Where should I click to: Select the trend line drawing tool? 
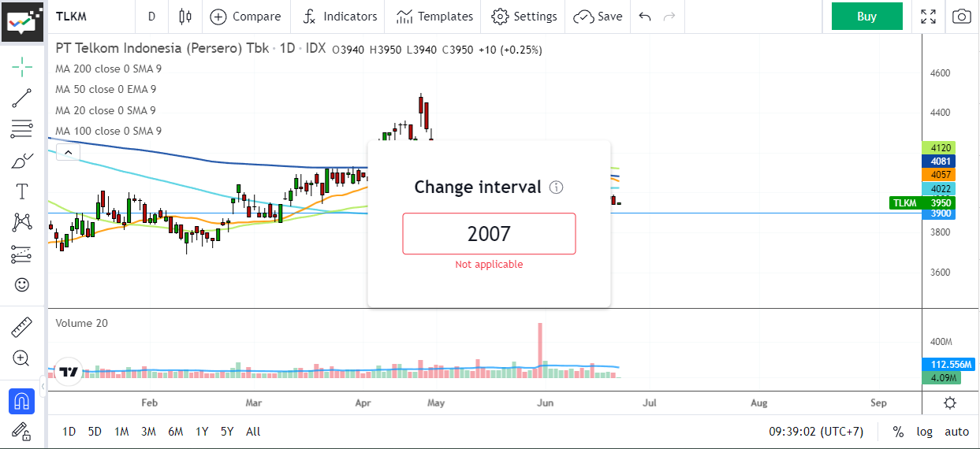click(22, 98)
